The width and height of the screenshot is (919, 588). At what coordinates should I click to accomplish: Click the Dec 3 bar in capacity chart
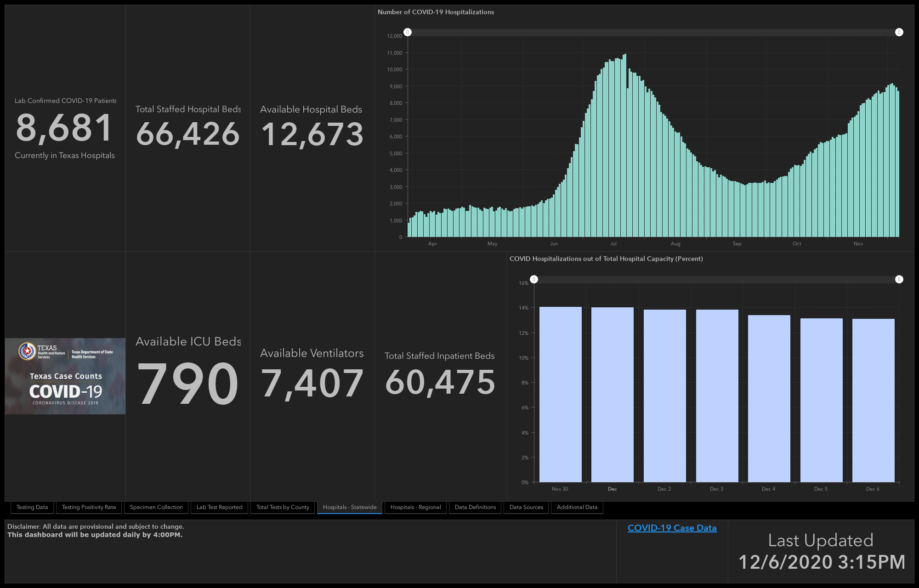717,396
